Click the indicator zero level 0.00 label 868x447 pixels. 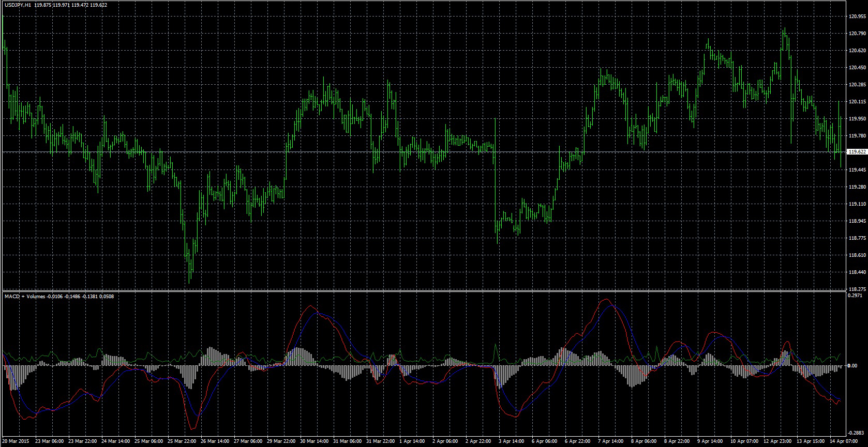tap(854, 366)
